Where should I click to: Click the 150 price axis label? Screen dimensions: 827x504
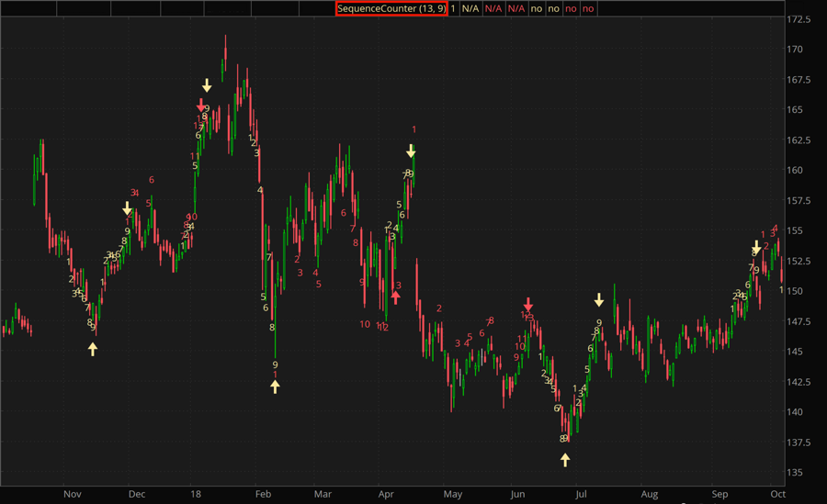click(x=796, y=291)
